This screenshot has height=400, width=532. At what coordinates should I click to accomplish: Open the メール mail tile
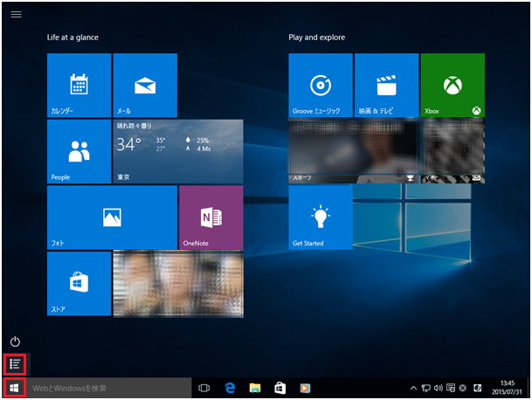[145, 86]
